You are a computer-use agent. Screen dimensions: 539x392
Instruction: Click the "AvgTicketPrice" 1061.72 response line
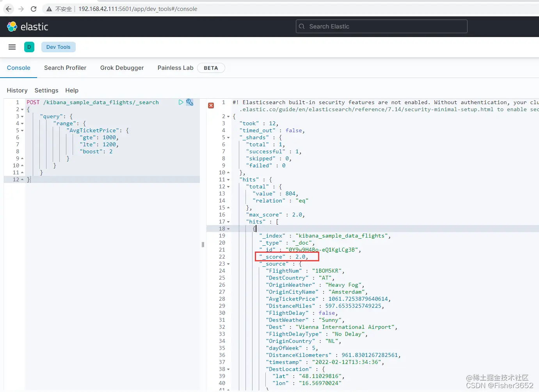(x=328, y=299)
